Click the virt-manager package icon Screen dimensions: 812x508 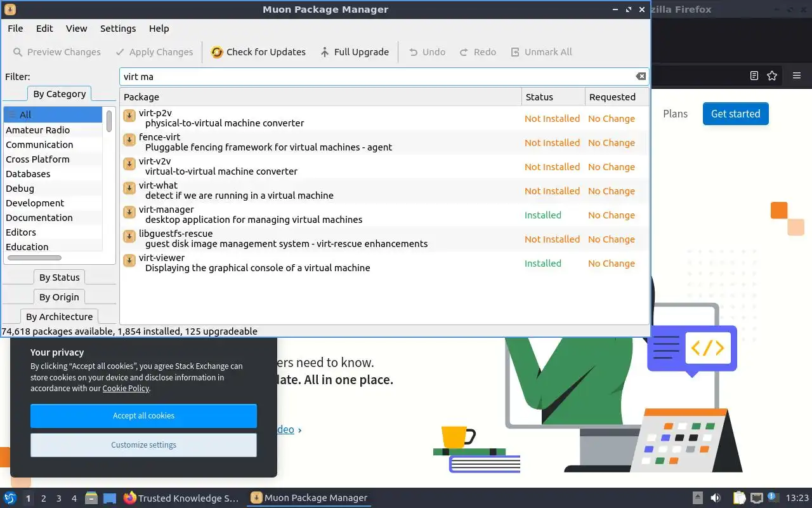tap(129, 211)
